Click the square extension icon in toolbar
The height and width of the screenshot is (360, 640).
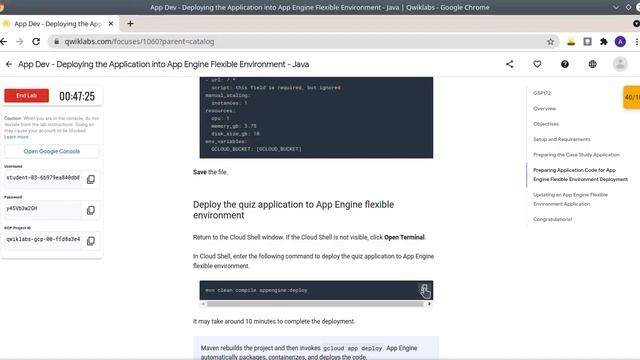[587, 42]
